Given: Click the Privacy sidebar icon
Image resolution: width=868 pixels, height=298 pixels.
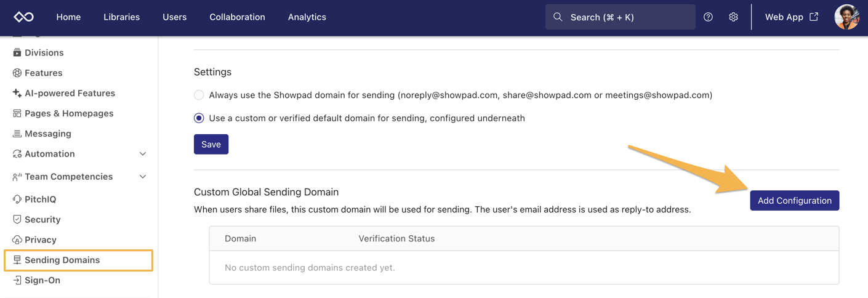Looking at the screenshot, I should (17, 240).
